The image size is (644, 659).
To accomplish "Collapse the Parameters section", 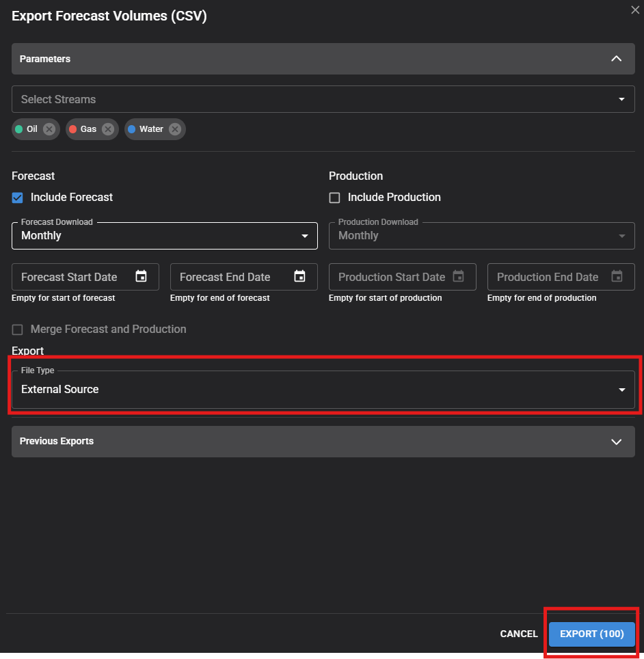I will pyautogui.click(x=616, y=59).
